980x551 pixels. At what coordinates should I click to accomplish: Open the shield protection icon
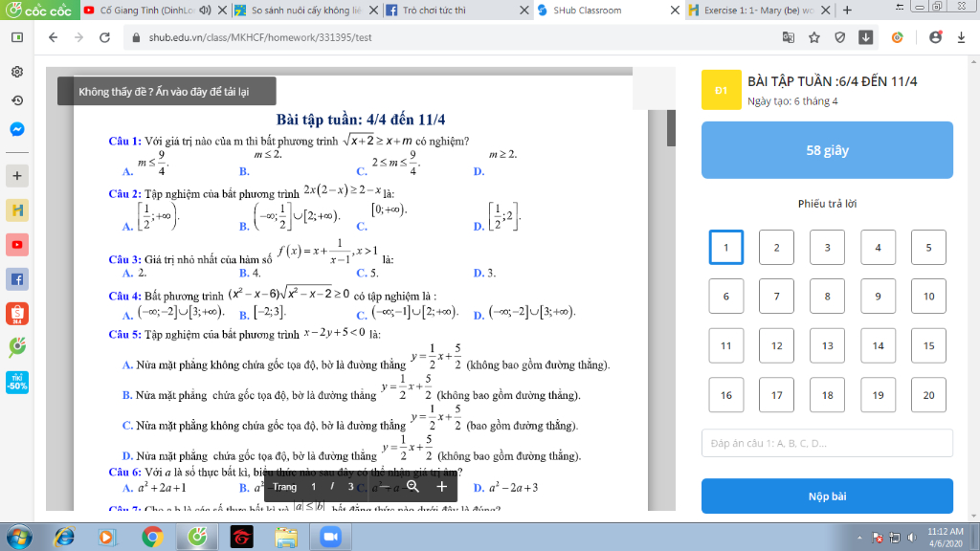point(840,37)
